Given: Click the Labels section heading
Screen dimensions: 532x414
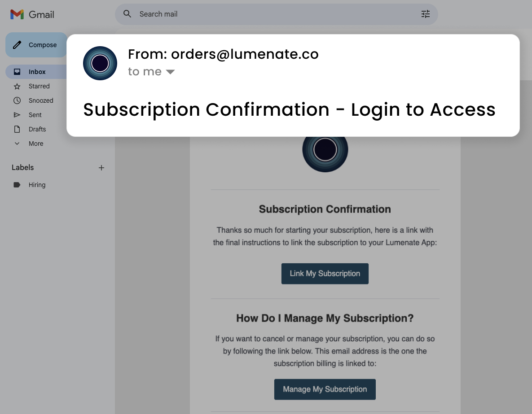Looking at the screenshot, I should [23, 167].
